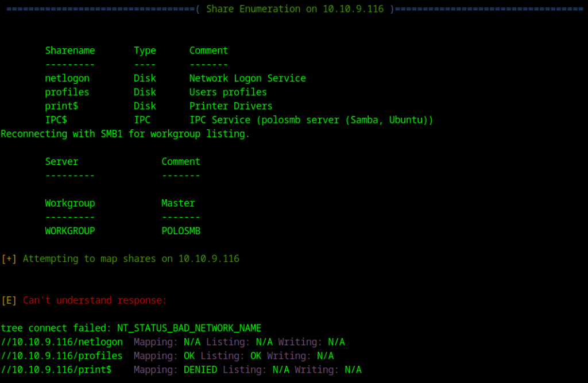Screen dimensions: 588x383
Task: Click the 'Share Enumeration on 10.10.9.116' header
Action: point(295,9)
